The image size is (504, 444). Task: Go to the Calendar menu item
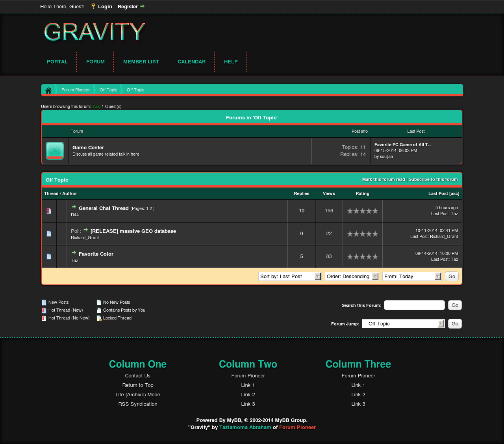(x=191, y=62)
